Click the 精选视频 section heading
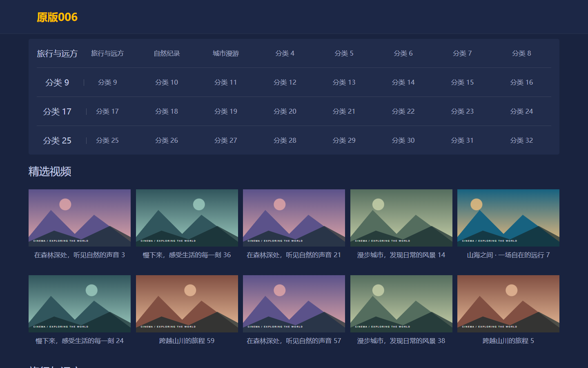588x368 pixels. (x=50, y=172)
